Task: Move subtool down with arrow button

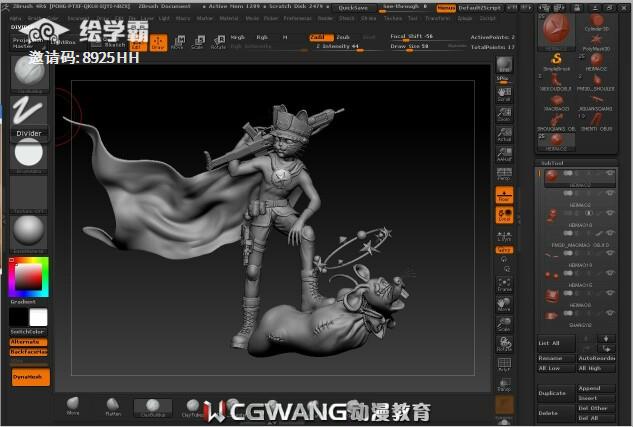Action: click(606, 338)
